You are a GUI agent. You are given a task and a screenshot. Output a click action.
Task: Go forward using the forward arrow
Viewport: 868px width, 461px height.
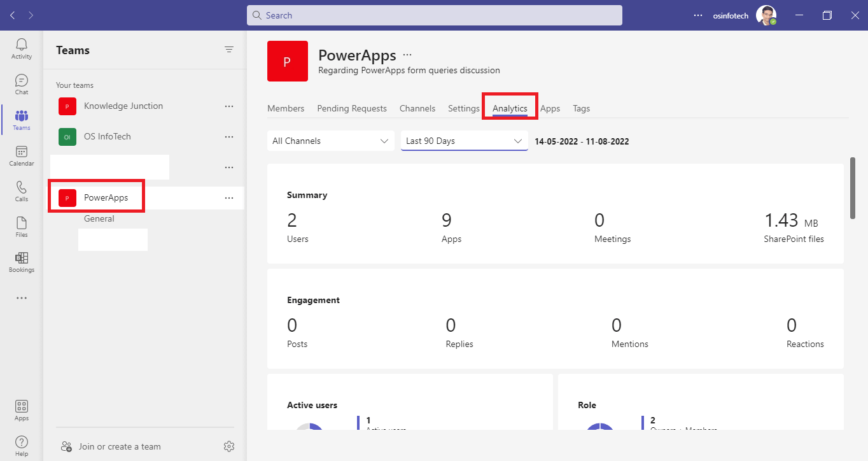click(31, 15)
